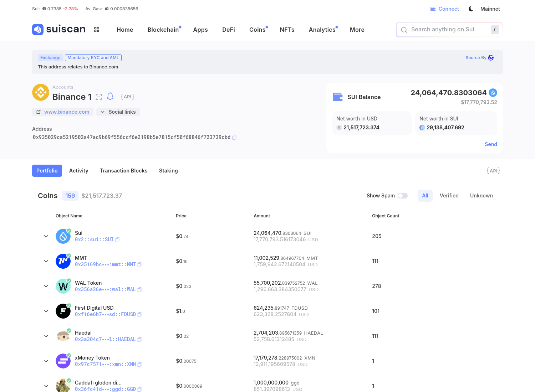Click the WAL Token logo

pyautogui.click(x=63, y=286)
